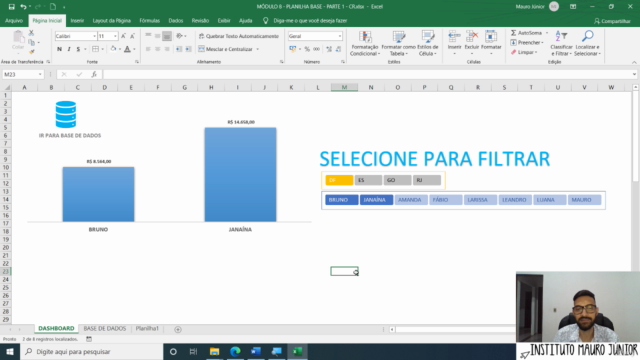Open Formatar como Tabela

tap(398, 43)
